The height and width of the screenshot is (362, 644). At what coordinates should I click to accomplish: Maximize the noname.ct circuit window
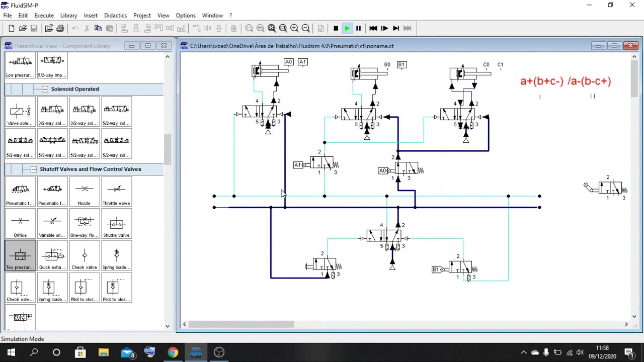click(614, 46)
